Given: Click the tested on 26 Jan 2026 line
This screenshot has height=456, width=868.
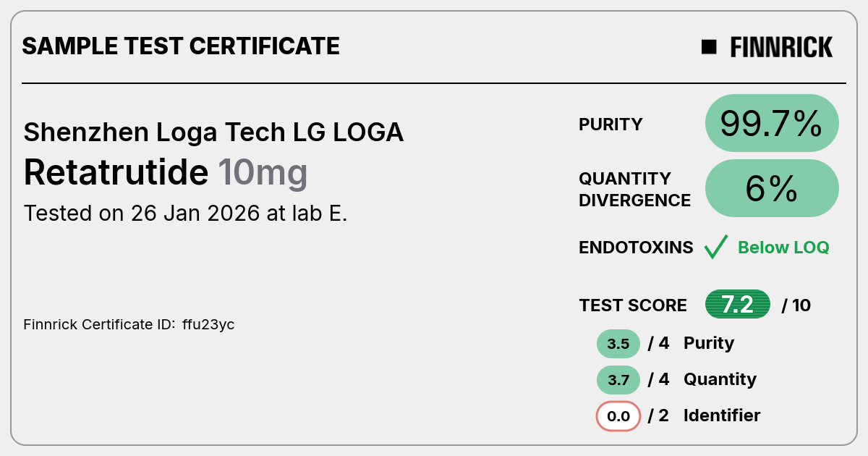Looking at the screenshot, I should pos(185,214).
